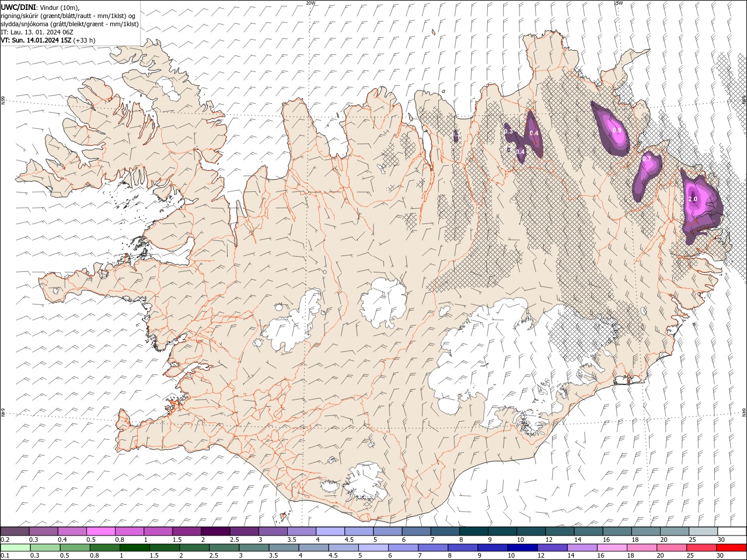The image size is (747, 560).
Task: Click the 15W longitude label
Action: point(618,3)
